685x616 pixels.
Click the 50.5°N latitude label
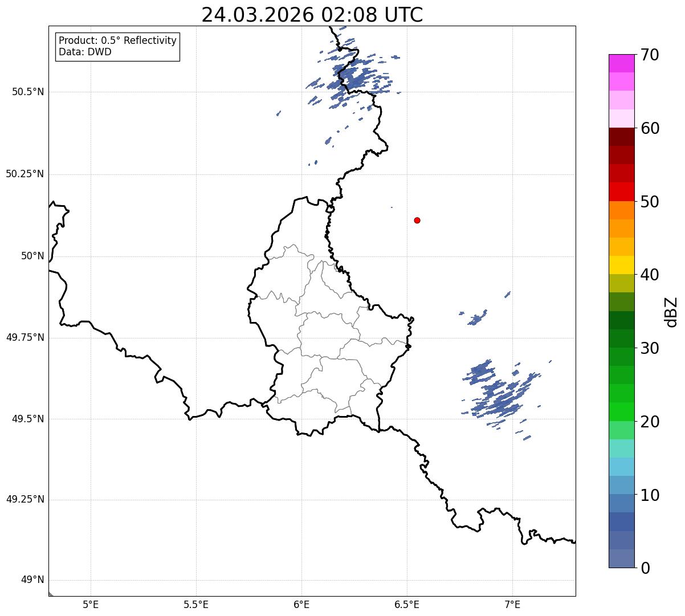[x=28, y=92]
